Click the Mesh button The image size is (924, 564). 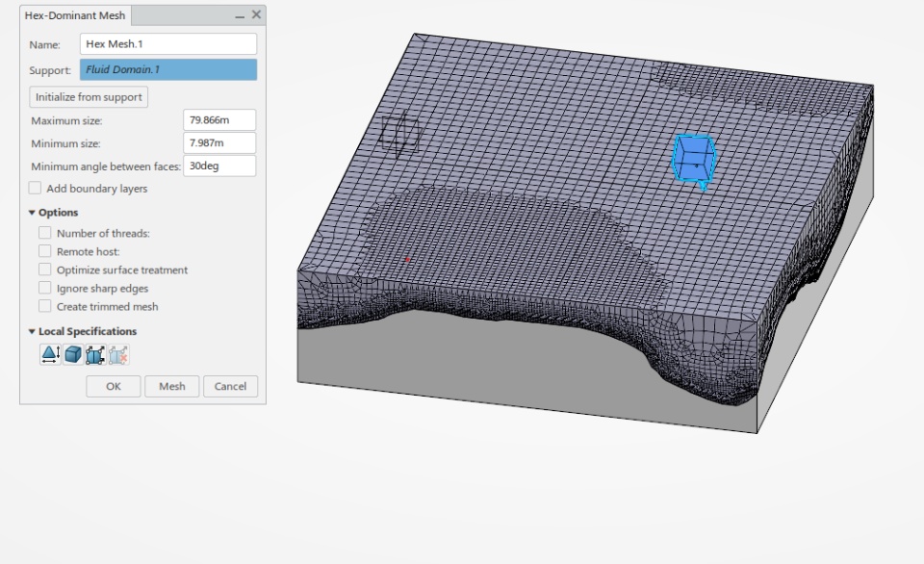click(x=172, y=387)
